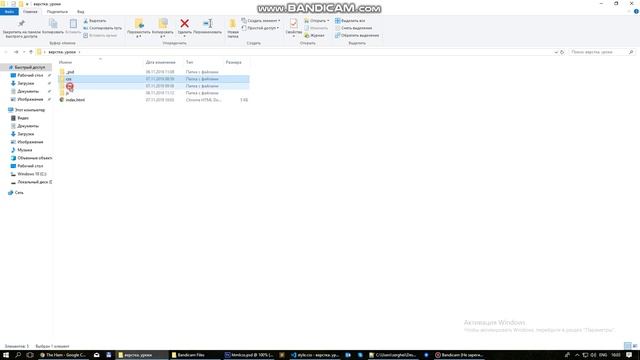
Task: Sort by the Type (Тип) column header
Action: pos(190,62)
